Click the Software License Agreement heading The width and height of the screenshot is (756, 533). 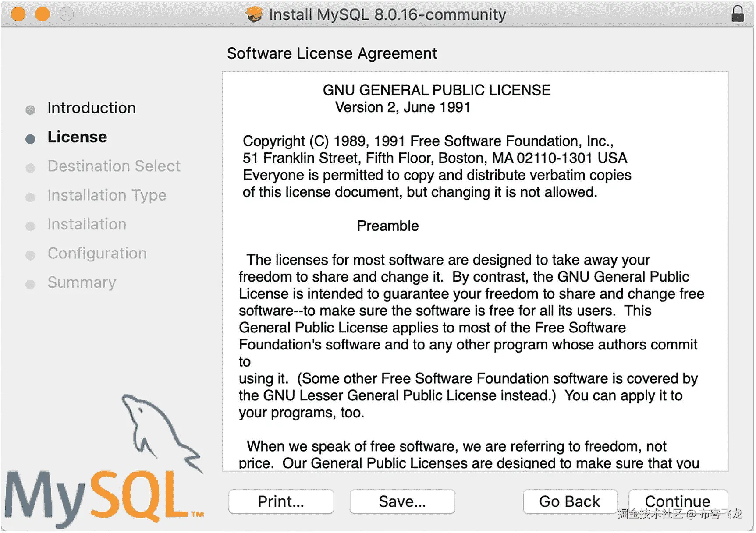point(332,53)
